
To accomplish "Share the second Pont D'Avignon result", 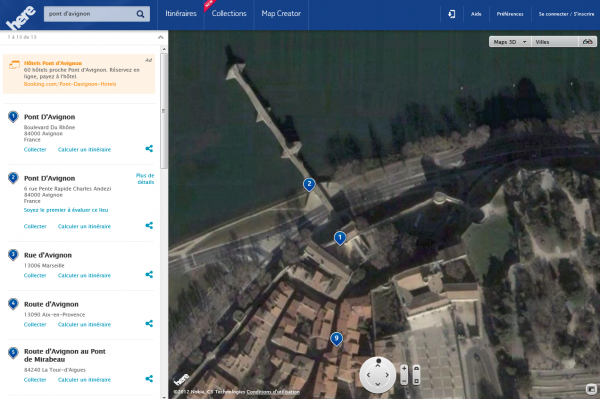I will [x=149, y=225].
